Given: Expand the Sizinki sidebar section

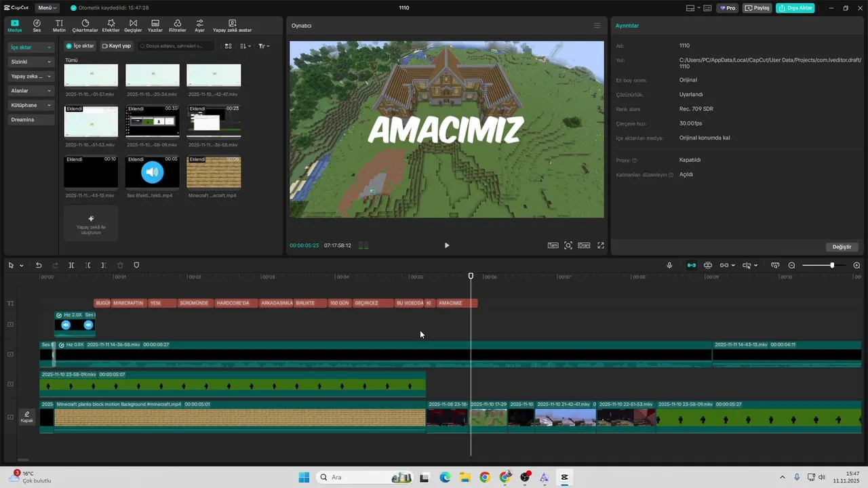Looking at the screenshot, I should 31,62.
